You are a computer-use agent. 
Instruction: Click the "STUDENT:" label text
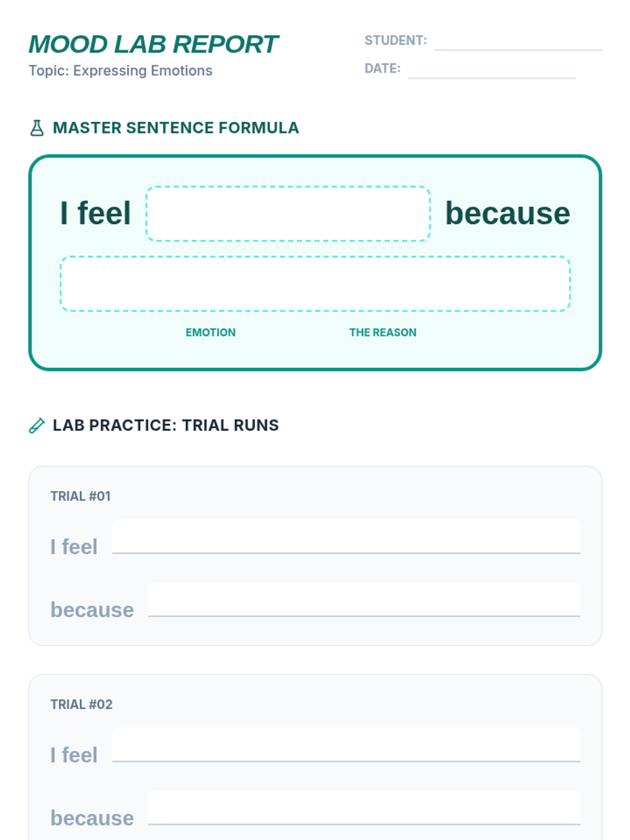[395, 40]
